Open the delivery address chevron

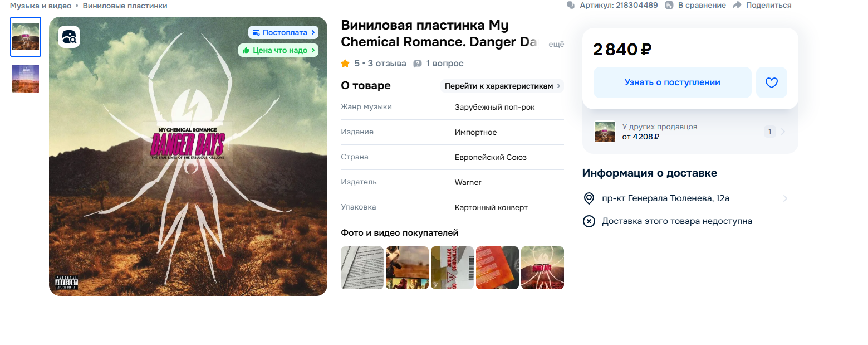click(x=785, y=198)
